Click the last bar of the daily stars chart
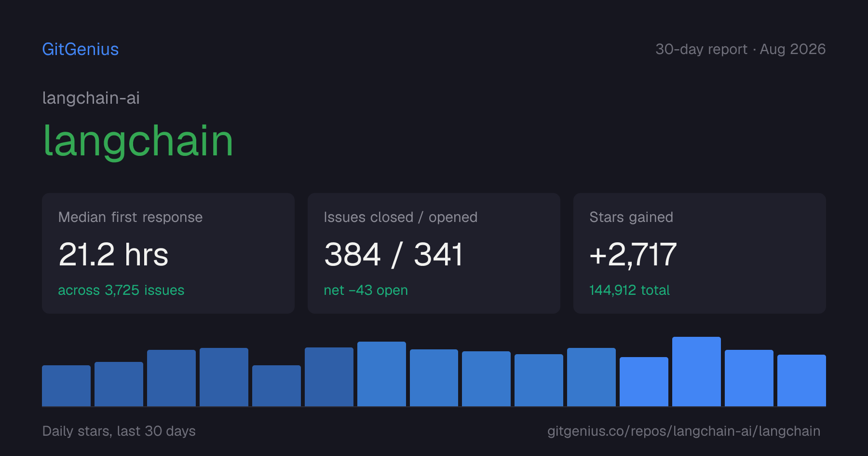Viewport: 868px width, 456px height. click(x=801, y=380)
